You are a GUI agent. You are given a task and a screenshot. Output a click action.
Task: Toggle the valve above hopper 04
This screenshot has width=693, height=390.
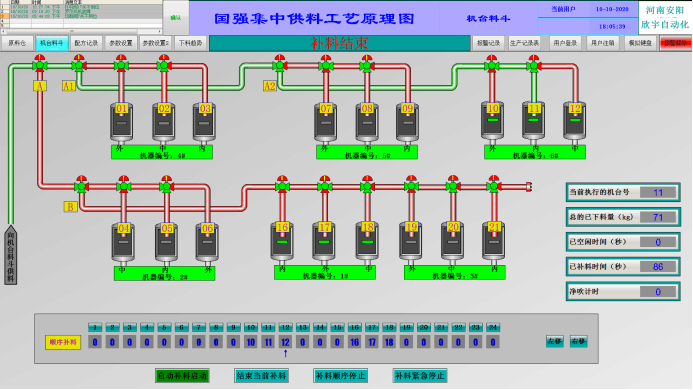coord(123,184)
